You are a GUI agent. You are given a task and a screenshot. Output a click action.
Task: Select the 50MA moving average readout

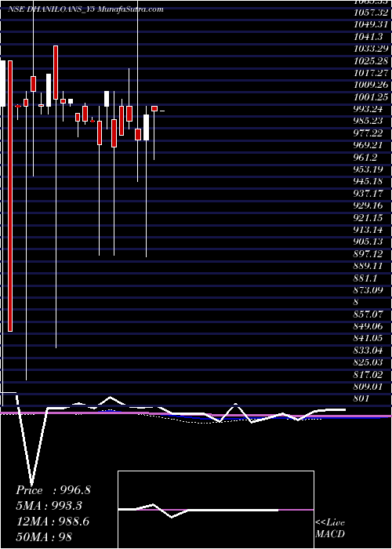click(44, 537)
